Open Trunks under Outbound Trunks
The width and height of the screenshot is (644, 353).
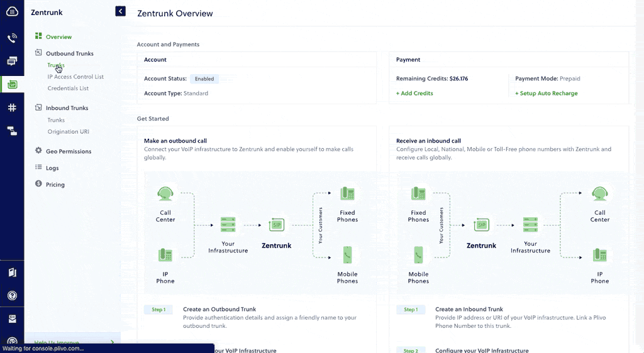coord(56,65)
